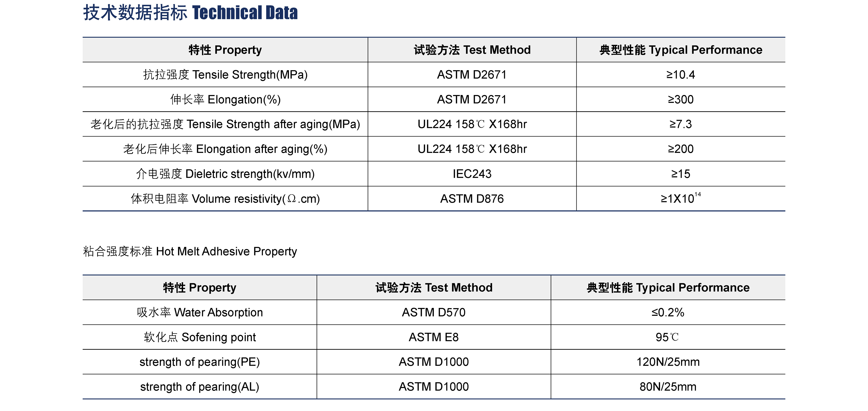The image size is (868, 411).
Task: Select the Water Absorption property cell
Action: coord(199,313)
